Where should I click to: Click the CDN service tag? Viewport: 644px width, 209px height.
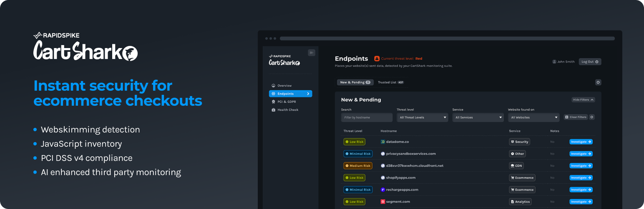[516, 166]
